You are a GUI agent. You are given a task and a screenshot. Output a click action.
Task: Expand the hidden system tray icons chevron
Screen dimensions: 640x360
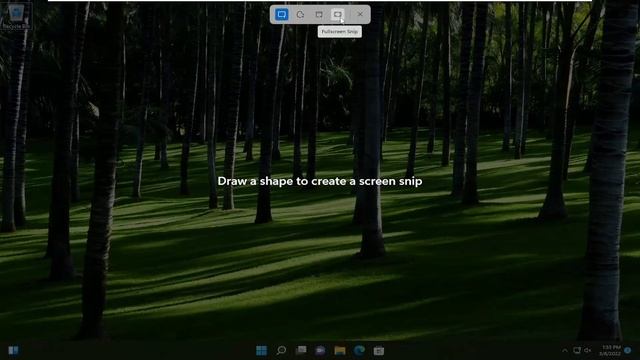(564, 350)
